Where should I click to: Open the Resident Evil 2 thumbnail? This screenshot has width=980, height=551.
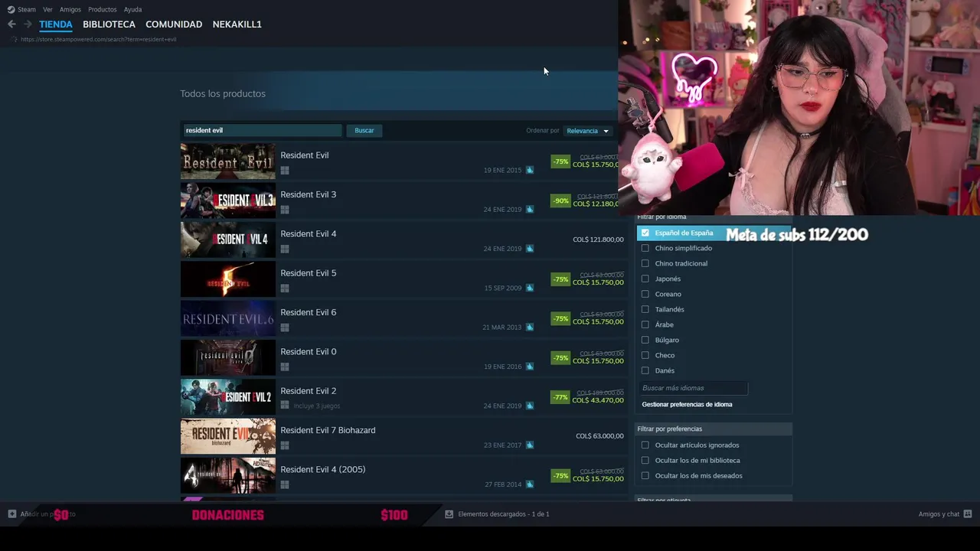[x=228, y=397]
